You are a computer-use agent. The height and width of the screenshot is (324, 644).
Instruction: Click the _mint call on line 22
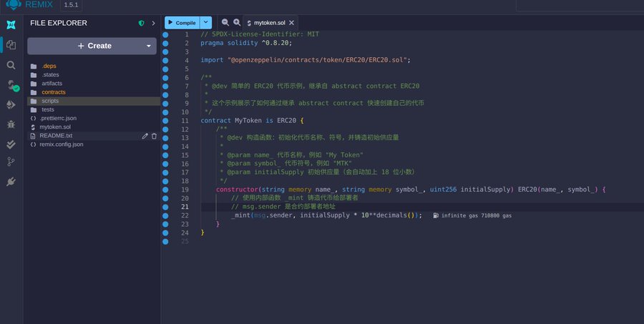(240, 215)
